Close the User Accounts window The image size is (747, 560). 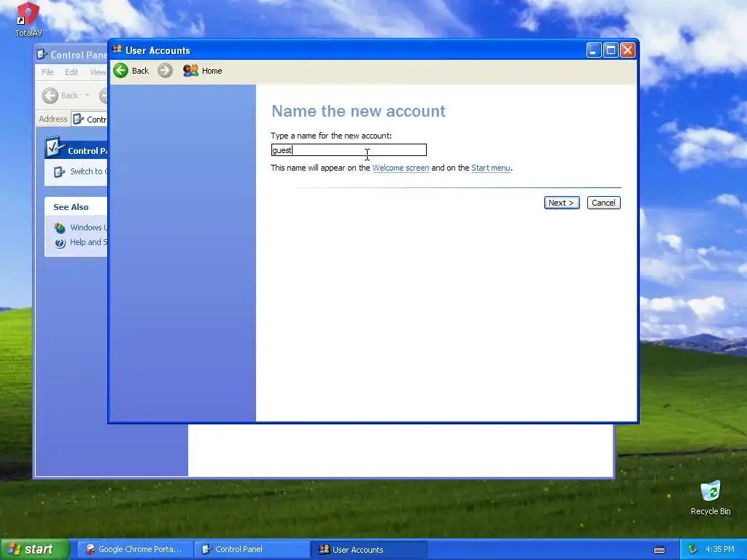[628, 50]
